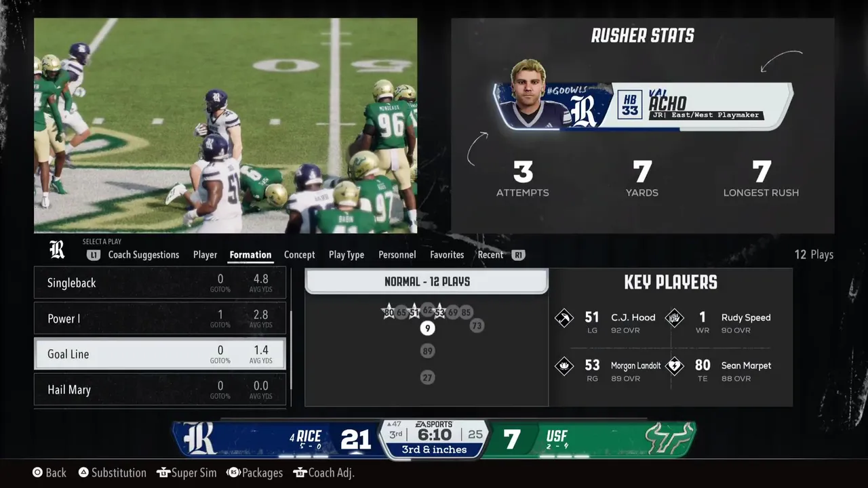Viewport: 868px width, 488px height.
Task: Click the starred player 80 marker
Action: pos(389,312)
